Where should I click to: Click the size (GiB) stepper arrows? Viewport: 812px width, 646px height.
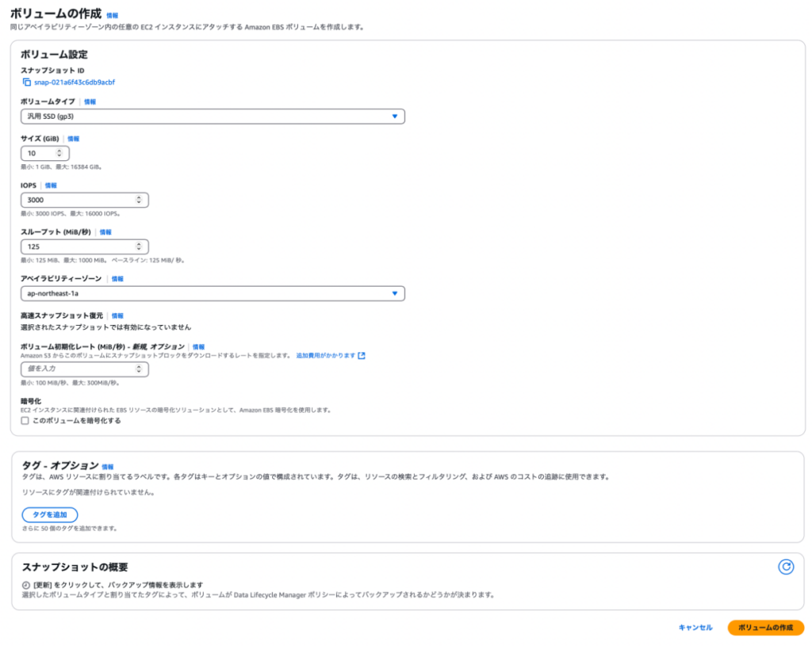[x=59, y=153]
